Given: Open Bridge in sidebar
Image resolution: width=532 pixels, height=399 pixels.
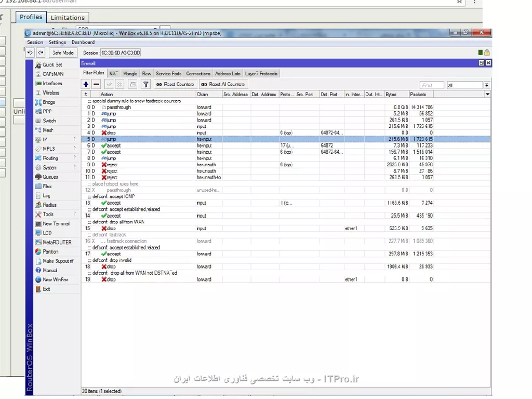Looking at the screenshot, I should [x=49, y=102].
